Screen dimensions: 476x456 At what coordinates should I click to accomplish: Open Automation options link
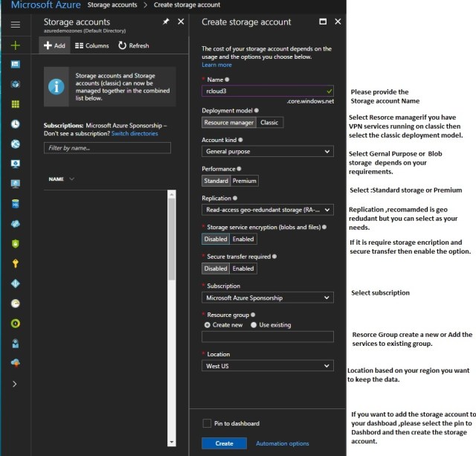283,443
